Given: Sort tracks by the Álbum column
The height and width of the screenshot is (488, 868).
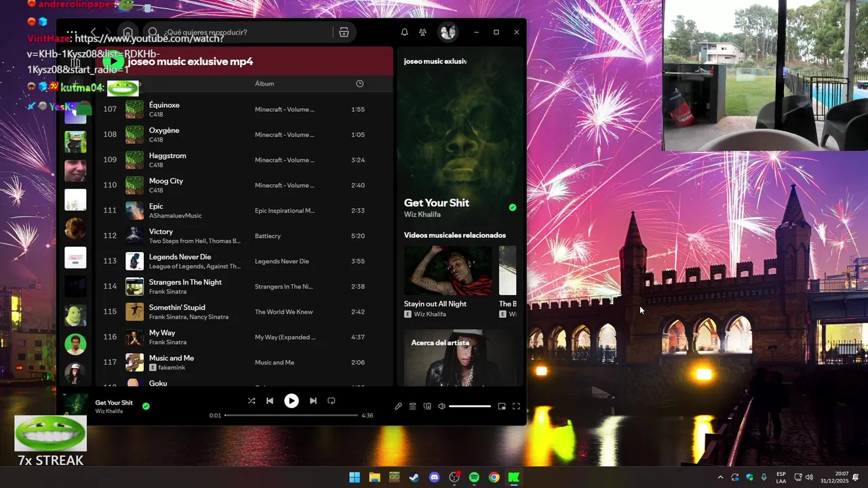Looking at the screenshot, I should click(x=264, y=83).
